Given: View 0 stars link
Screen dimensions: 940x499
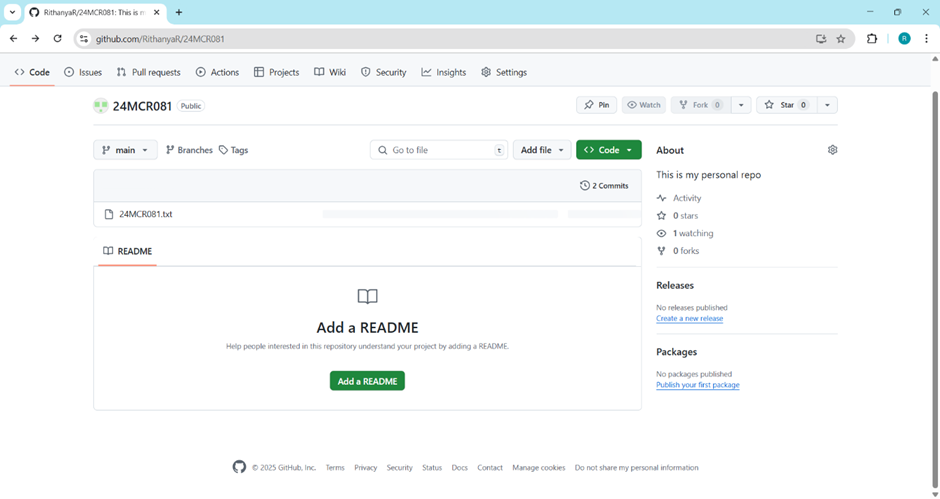Looking at the screenshot, I should pos(685,215).
